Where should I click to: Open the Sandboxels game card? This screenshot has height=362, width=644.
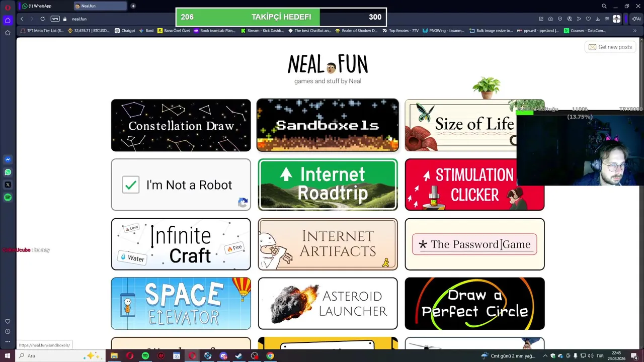(328, 125)
